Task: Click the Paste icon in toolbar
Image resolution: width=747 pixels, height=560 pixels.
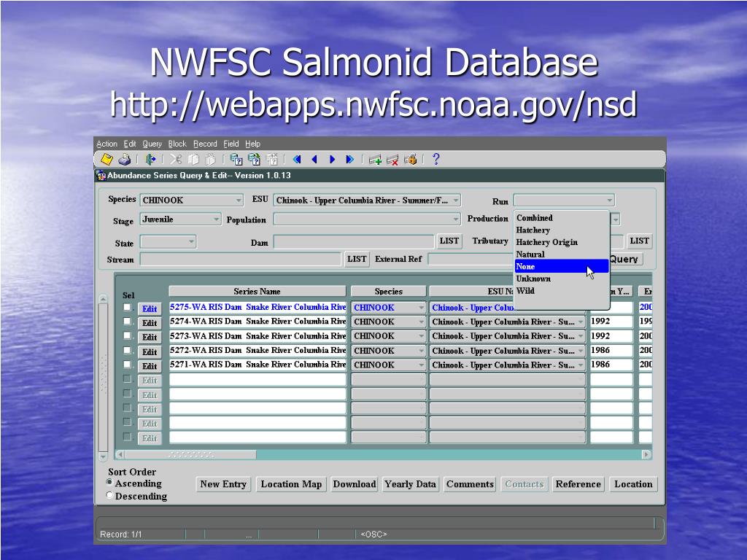Action: (x=210, y=160)
